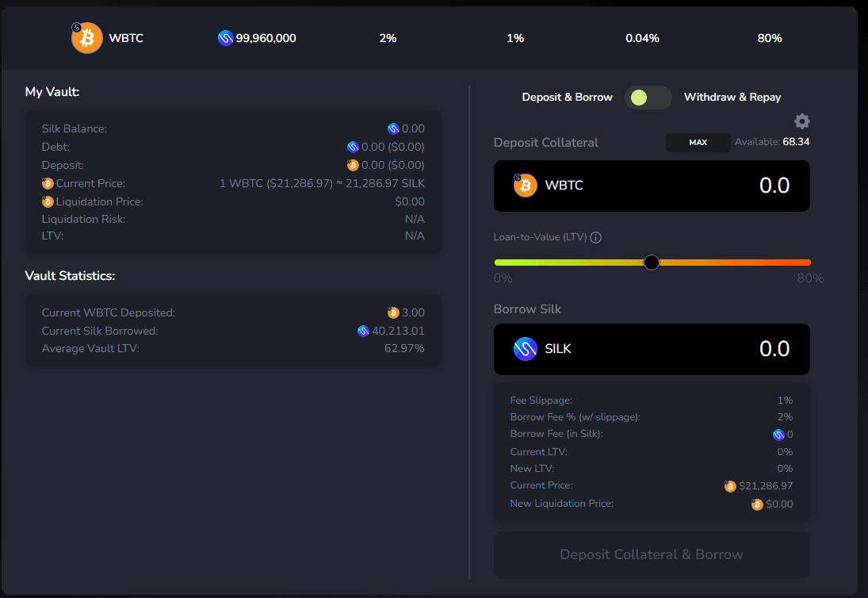
Task: Click the Liquidation Price $0.00 value in My Vault
Action: 410,201
